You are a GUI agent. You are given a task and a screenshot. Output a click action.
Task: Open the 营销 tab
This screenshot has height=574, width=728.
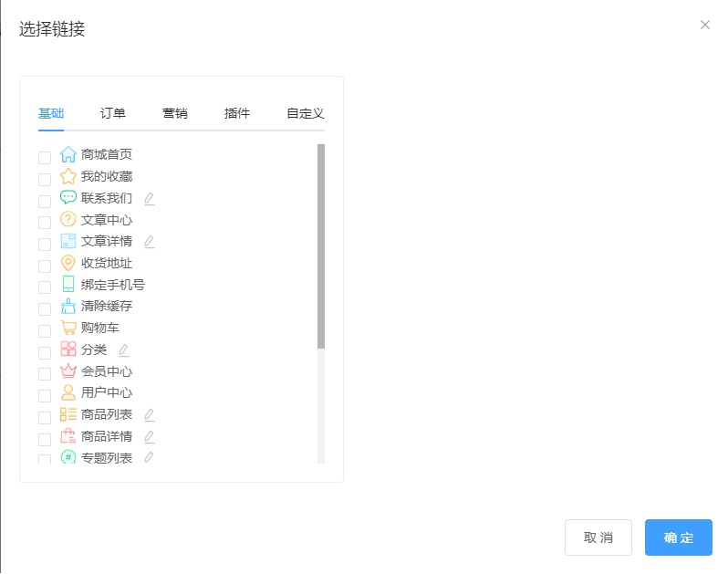(175, 113)
